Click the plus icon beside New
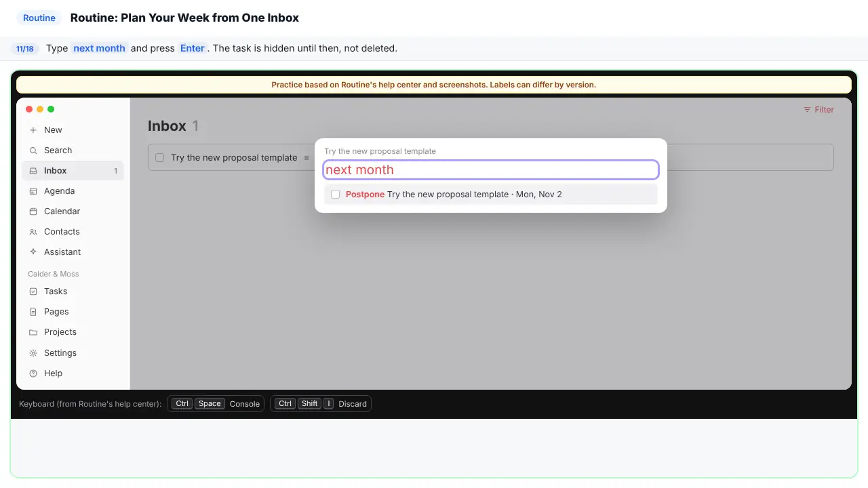Viewport: 868px width, 488px height. coord(33,130)
